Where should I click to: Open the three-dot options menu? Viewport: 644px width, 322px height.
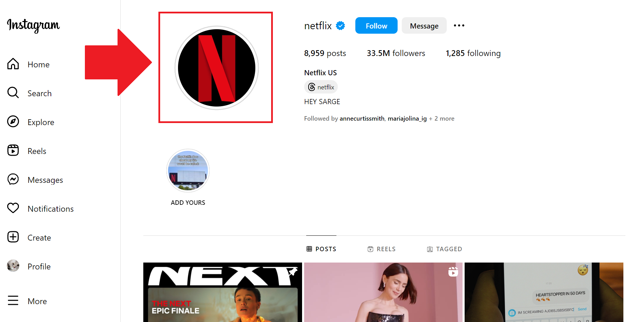click(459, 25)
